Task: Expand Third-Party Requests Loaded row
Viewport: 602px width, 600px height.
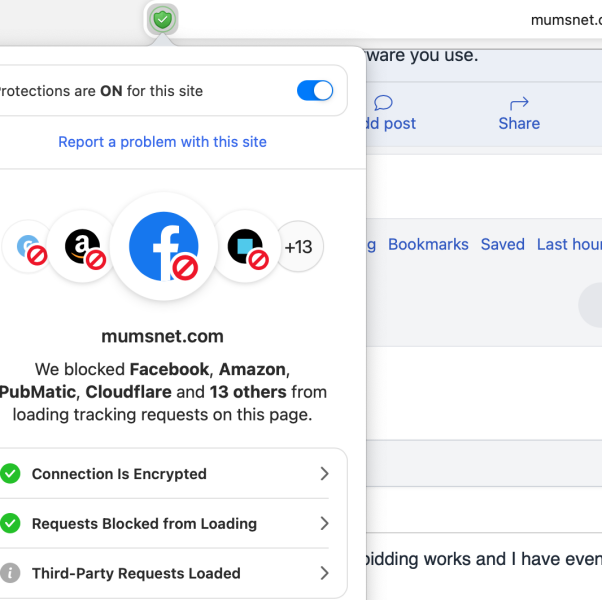Action: click(x=324, y=573)
